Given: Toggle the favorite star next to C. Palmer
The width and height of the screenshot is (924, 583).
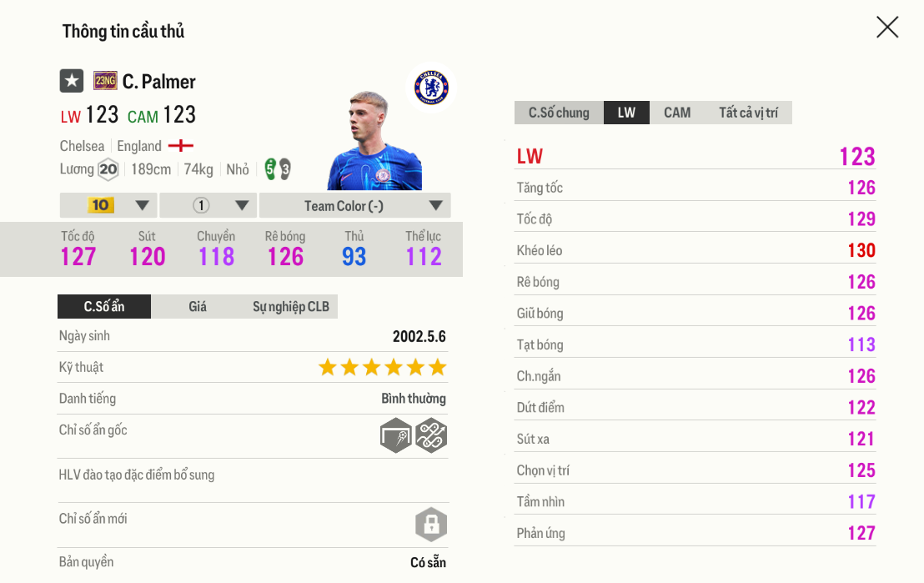Looking at the screenshot, I should click(72, 81).
